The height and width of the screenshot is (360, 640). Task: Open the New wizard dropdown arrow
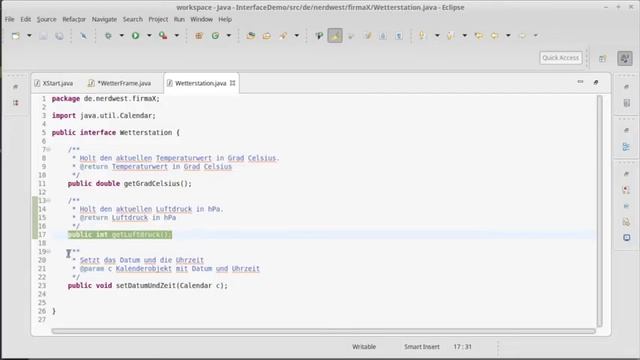click(29, 36)
